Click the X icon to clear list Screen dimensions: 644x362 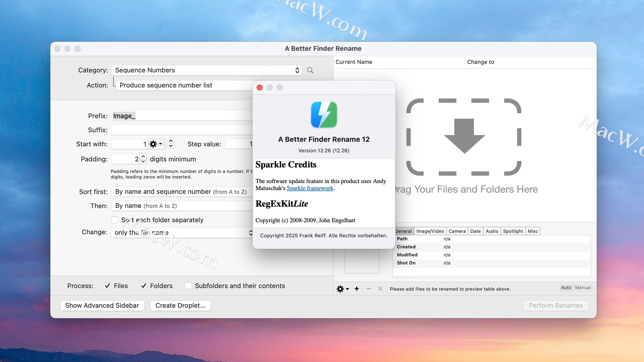tap(380, 289)
